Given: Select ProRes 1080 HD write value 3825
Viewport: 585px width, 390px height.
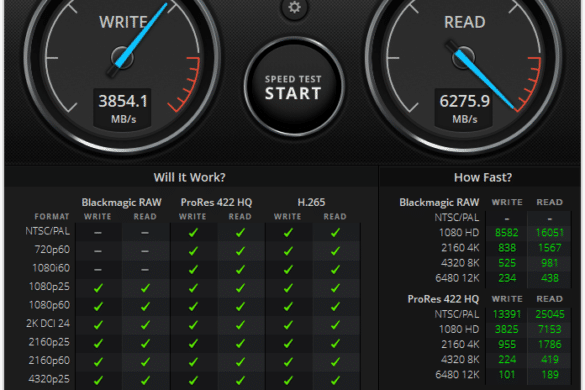Looking at the screenshot, I should (x=507, y=329).
